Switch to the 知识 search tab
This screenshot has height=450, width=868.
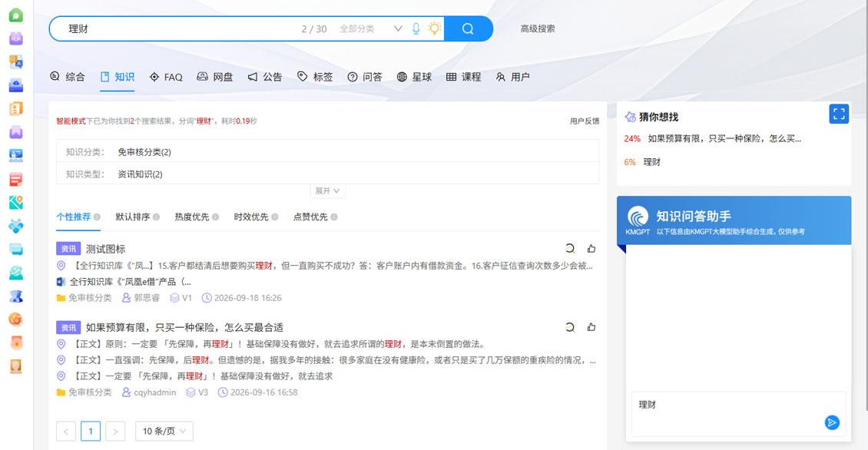[118, 77]
